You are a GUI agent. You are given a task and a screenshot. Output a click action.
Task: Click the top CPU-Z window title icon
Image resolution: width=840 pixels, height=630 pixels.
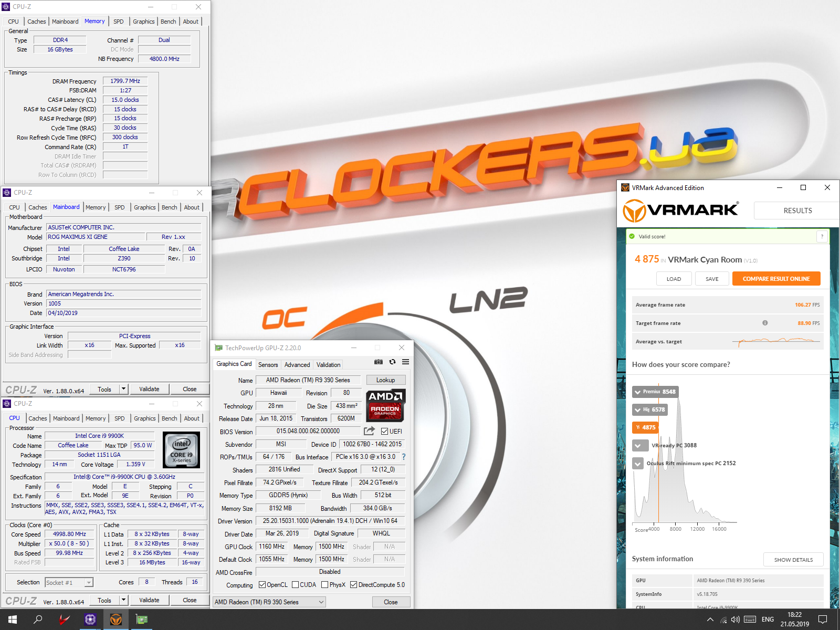pos(6,7)
